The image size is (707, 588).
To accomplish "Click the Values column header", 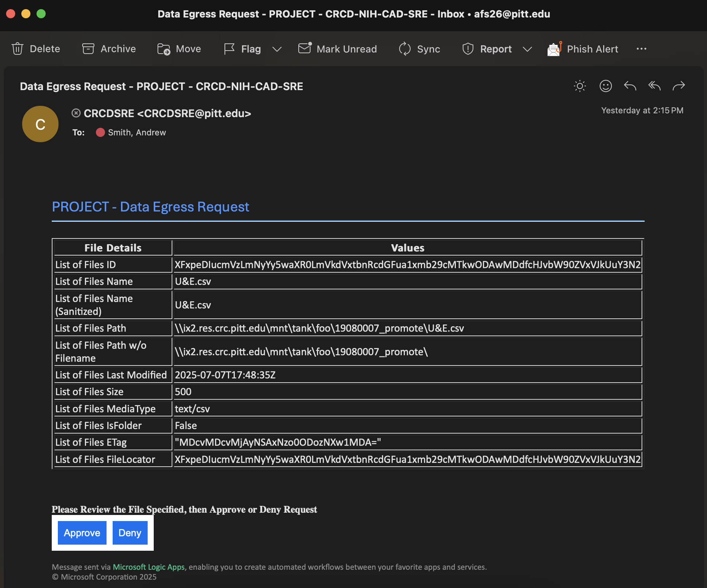I will (408, 248).
